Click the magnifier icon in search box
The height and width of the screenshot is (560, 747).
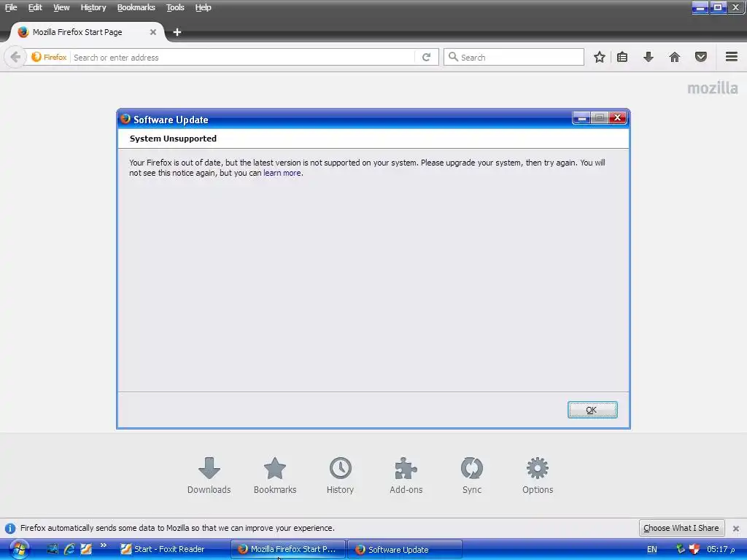[x=453, y=57]
